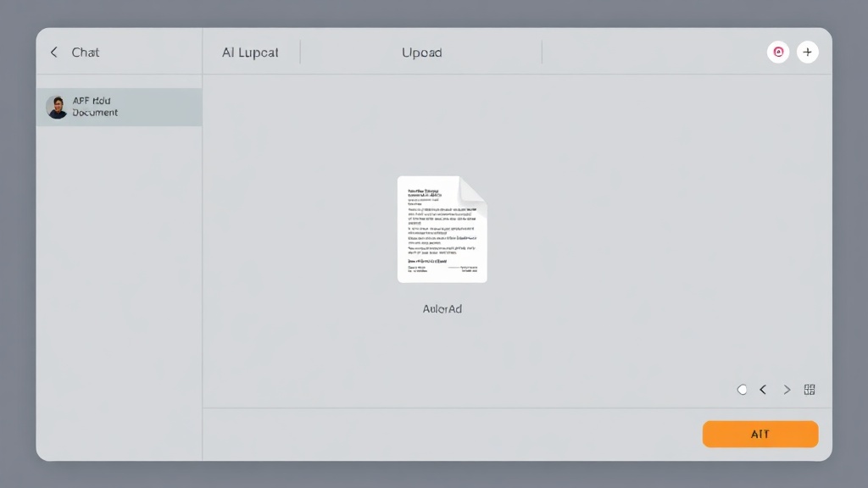Image resolution: width=868 pixels, height=488 pixels.
Task: Select the APF Hdu Document conversation entry
Action: coord(119,107)
